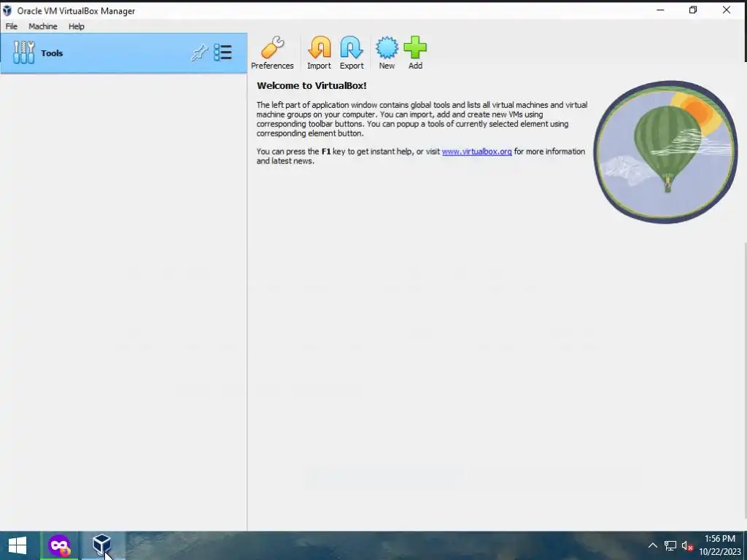Visit the www.virtualbox.org link

tap(477, 152)
